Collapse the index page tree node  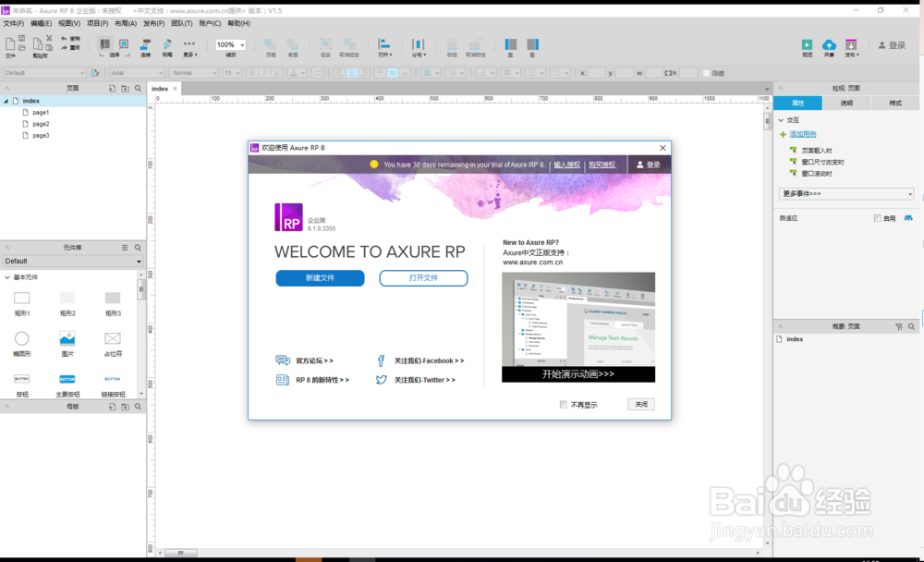click(x=6, y=101)
